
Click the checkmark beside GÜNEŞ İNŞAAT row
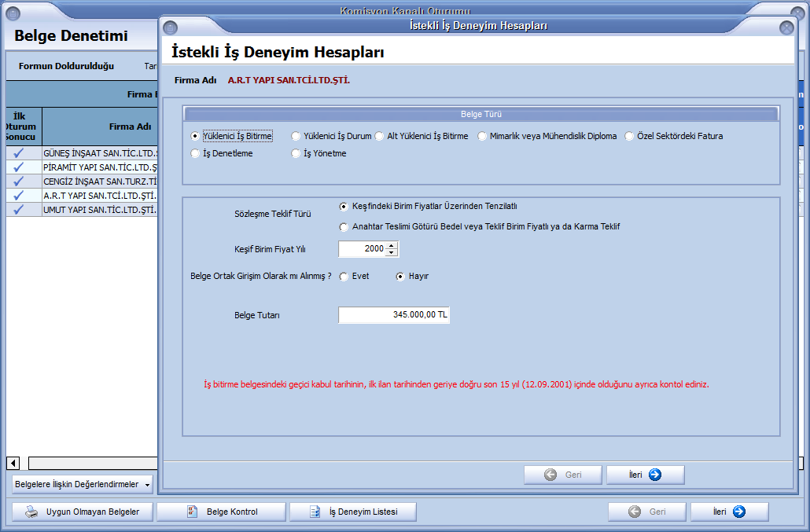pos(20,154)
